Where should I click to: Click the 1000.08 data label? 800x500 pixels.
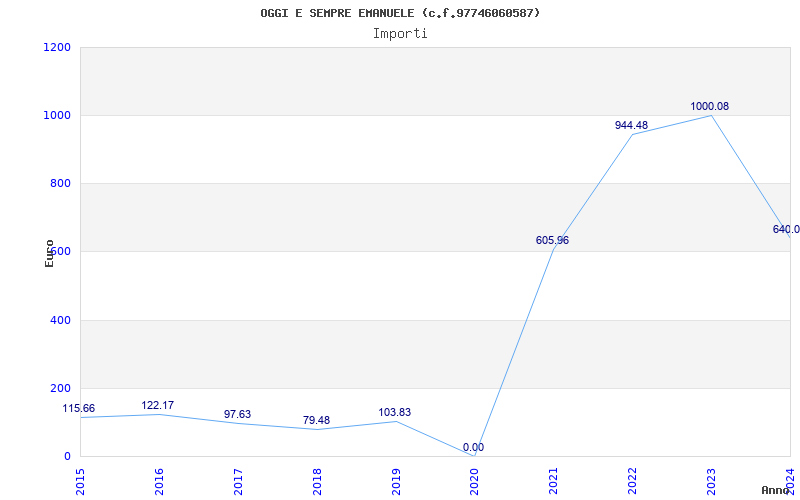[710, 107]
